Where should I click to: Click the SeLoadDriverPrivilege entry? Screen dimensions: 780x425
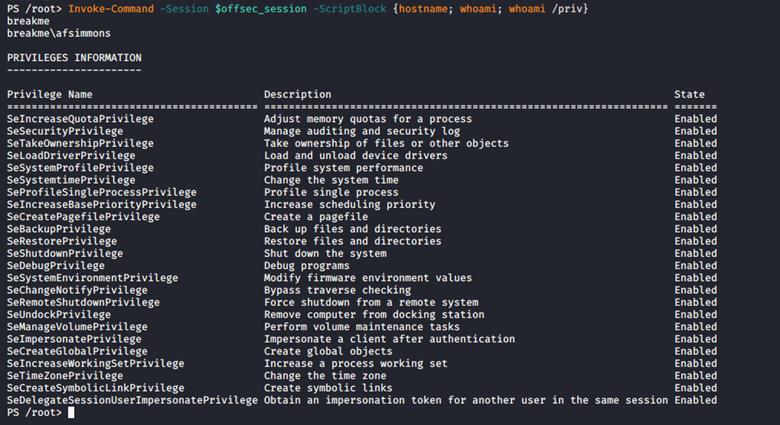[x=70, y=155]
